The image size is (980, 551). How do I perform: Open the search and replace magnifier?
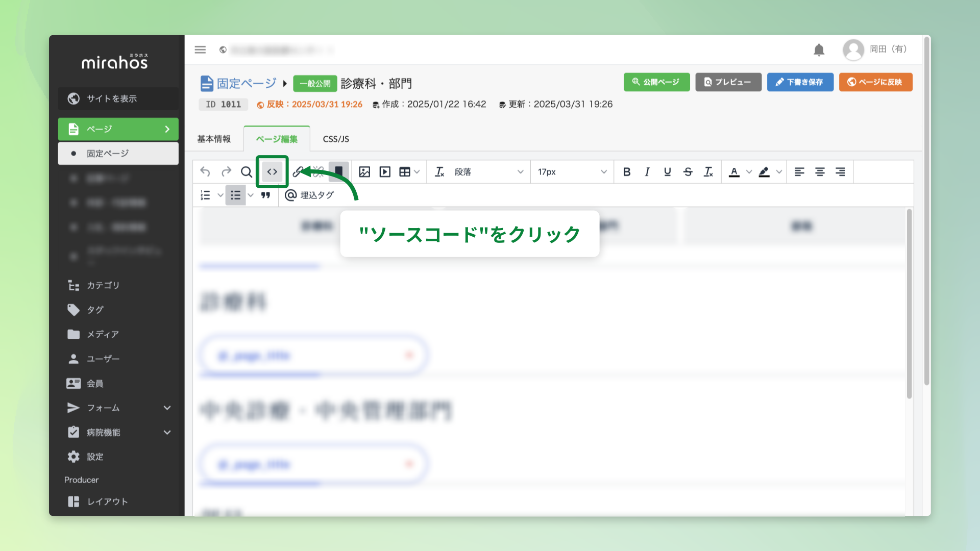pyautogui.click(x=247, y=172)
